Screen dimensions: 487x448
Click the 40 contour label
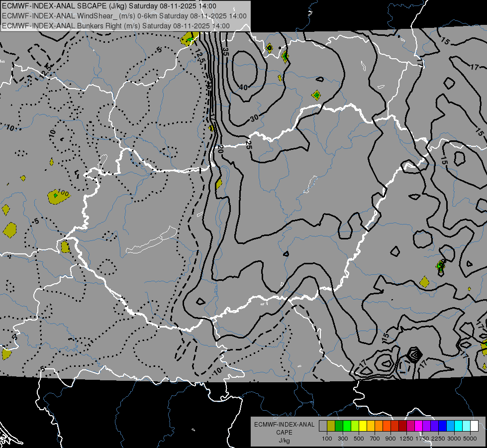[x=243, y=88]
